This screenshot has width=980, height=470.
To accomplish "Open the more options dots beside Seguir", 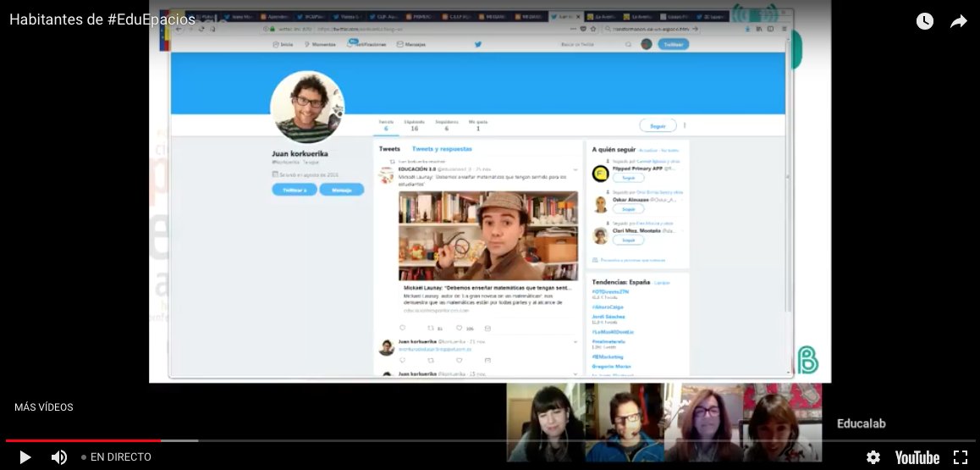I will point(685,125).
